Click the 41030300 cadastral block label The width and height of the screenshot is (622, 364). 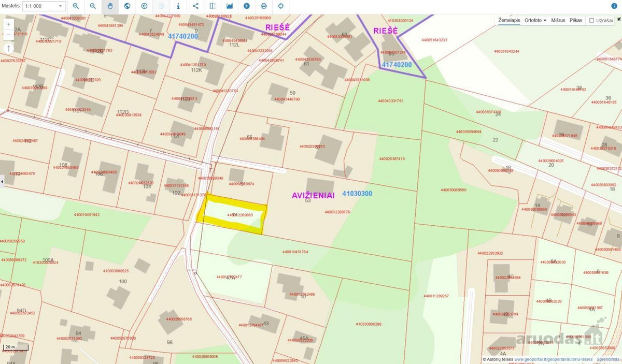pyautogui.click(x=357, y=194)
